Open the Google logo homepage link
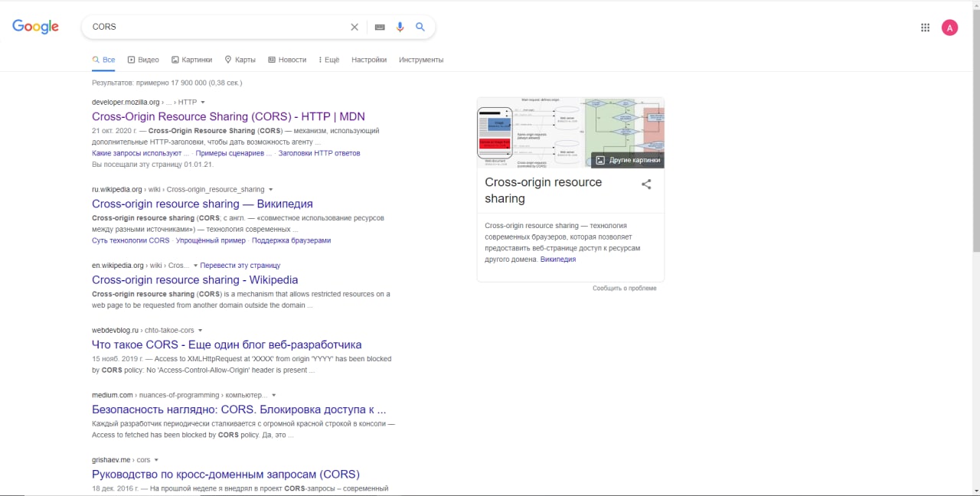This screenshot has width=980, height=496. pyautogui.click(x=35, y=27)
